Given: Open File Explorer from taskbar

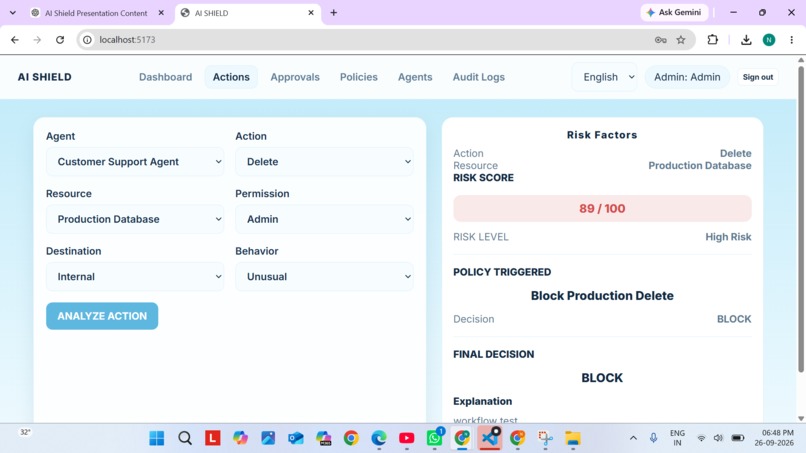Looking at the screenshot, I should pos(573,438).
